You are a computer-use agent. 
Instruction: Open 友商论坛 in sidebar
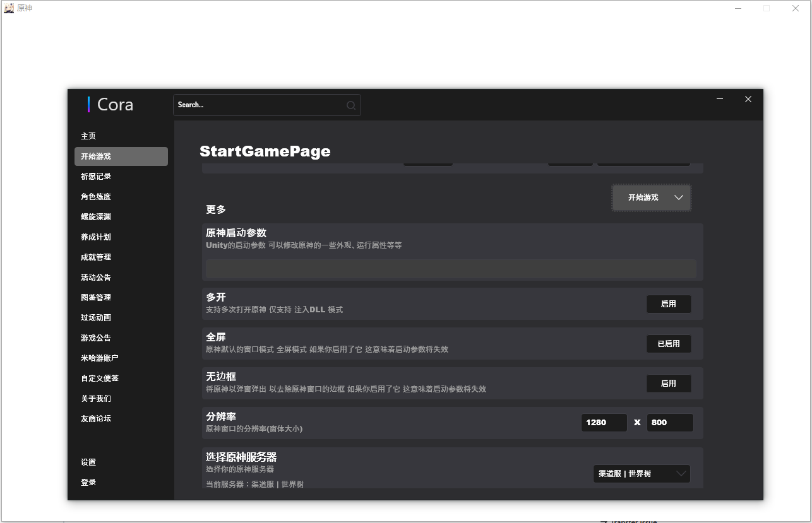tap(121, 419)
